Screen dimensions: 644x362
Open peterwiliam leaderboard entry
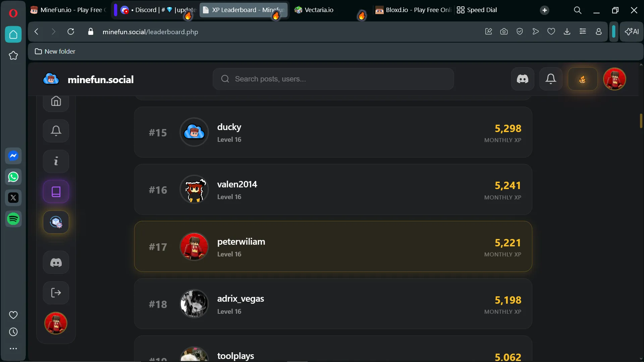pos(333,246)
